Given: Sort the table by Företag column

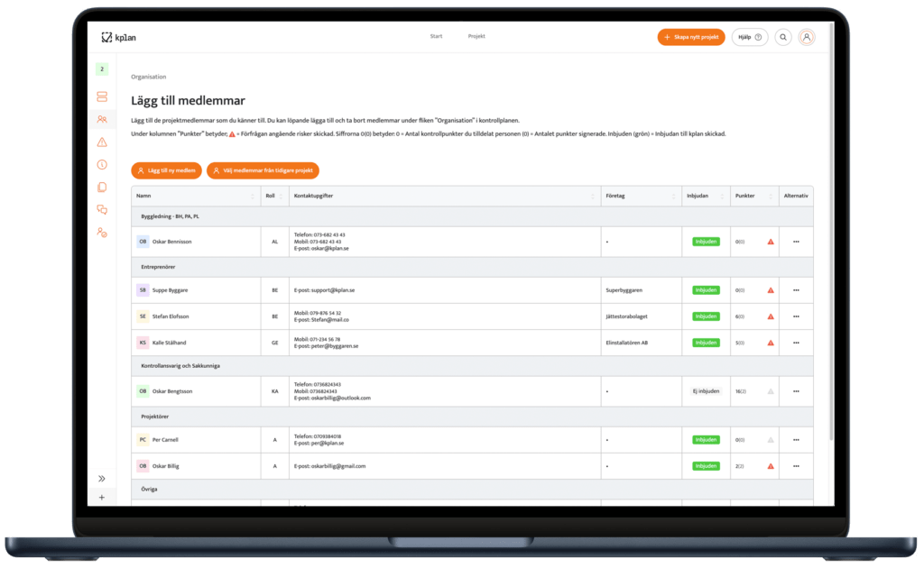Looking at the screenshot, I should pos(673,196).
